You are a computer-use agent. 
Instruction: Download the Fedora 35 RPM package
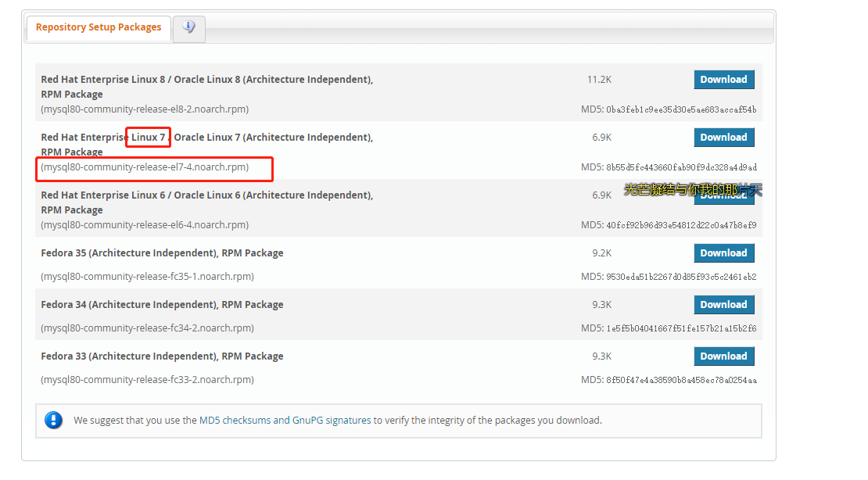click(x=723, y=253)
